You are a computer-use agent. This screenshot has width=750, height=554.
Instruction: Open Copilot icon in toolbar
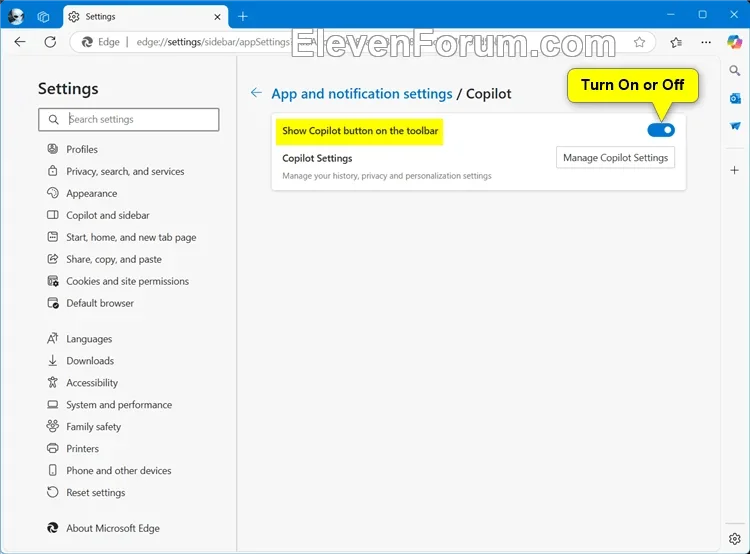(x=734, y=42)
